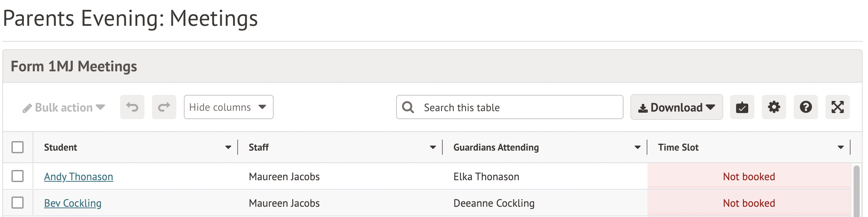868x217 pixels.
Task: Select Bev Cockling's row checkbox
Action: [17, 203]
